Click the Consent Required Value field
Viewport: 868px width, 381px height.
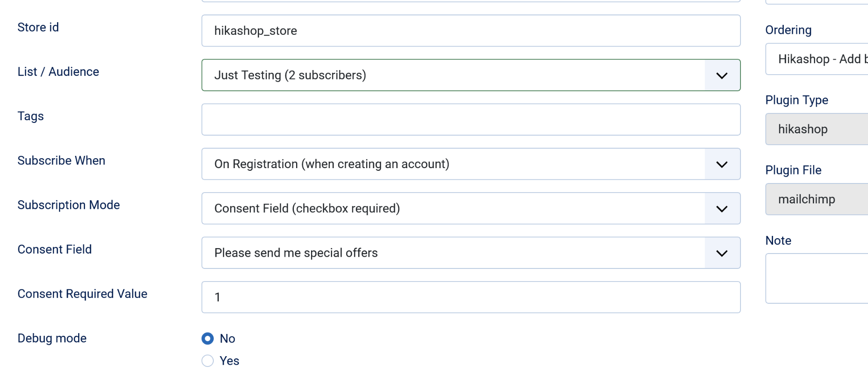click(x=470, y=297)
